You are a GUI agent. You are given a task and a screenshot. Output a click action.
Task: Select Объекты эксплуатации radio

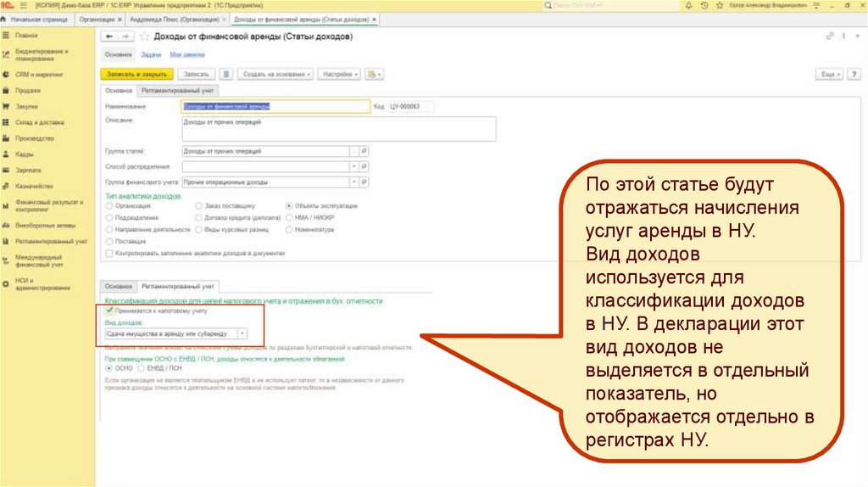(x=289, y=206)
